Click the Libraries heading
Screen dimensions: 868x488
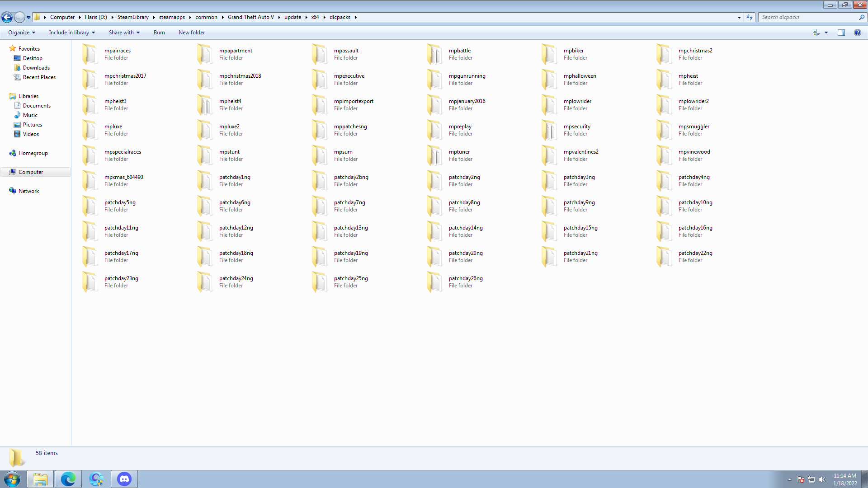(24, 96)
